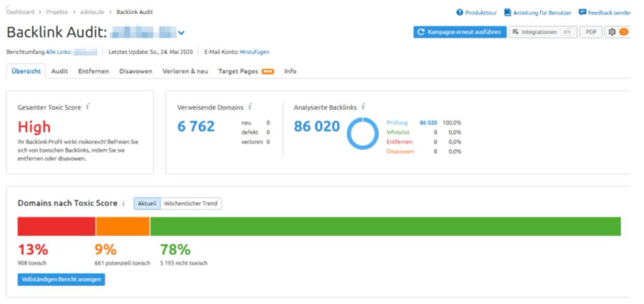The image size is (644, 304).
Task: Click the Whitelist row label
Action: (397, 132)
